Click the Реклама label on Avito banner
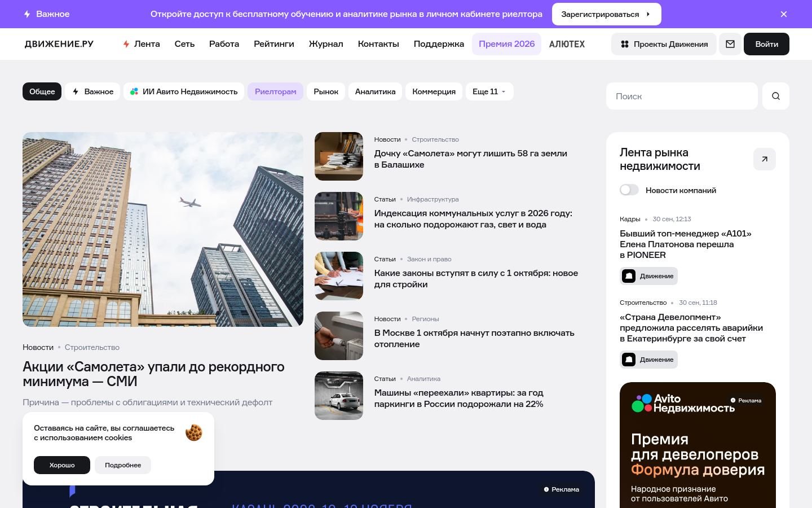 click(x=746, y=400)
